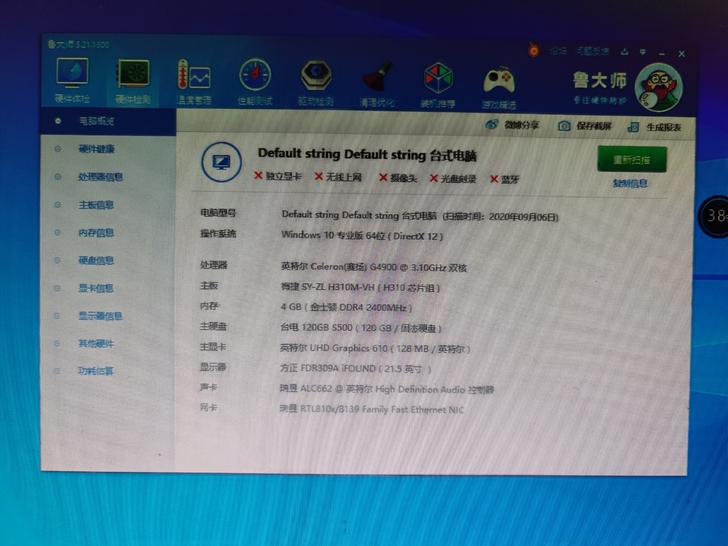The image size is (728, 546).
Task: Launch the 性能测试 performance test gauge
Action: tap(255, 82)
